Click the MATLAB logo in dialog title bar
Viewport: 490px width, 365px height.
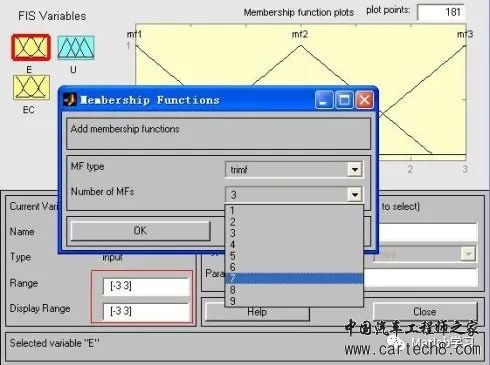[70, 100]
